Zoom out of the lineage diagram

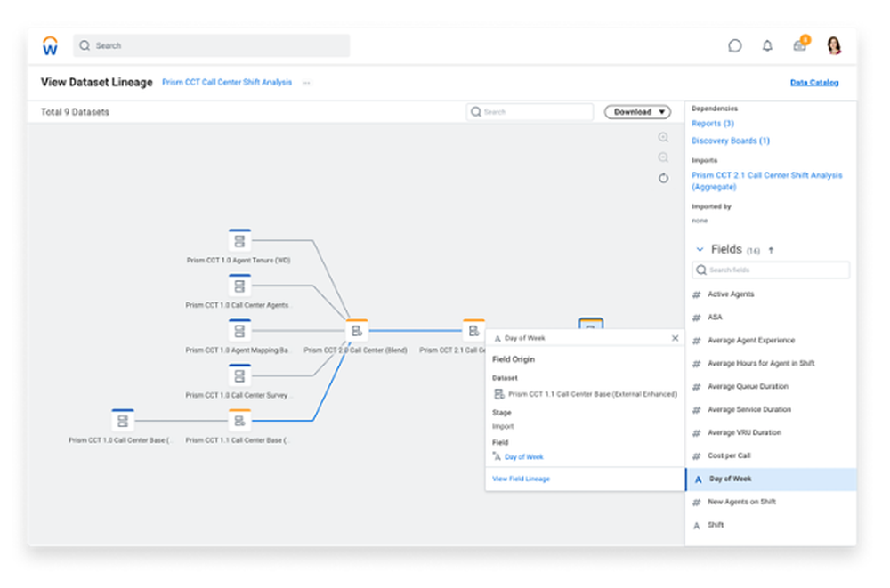(663, 157)
